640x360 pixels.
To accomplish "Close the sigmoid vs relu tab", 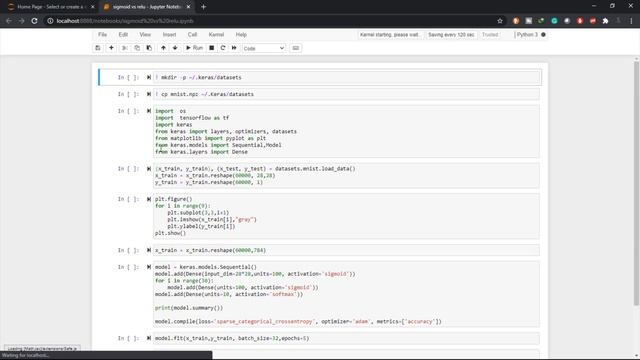I will coord(188,7).
